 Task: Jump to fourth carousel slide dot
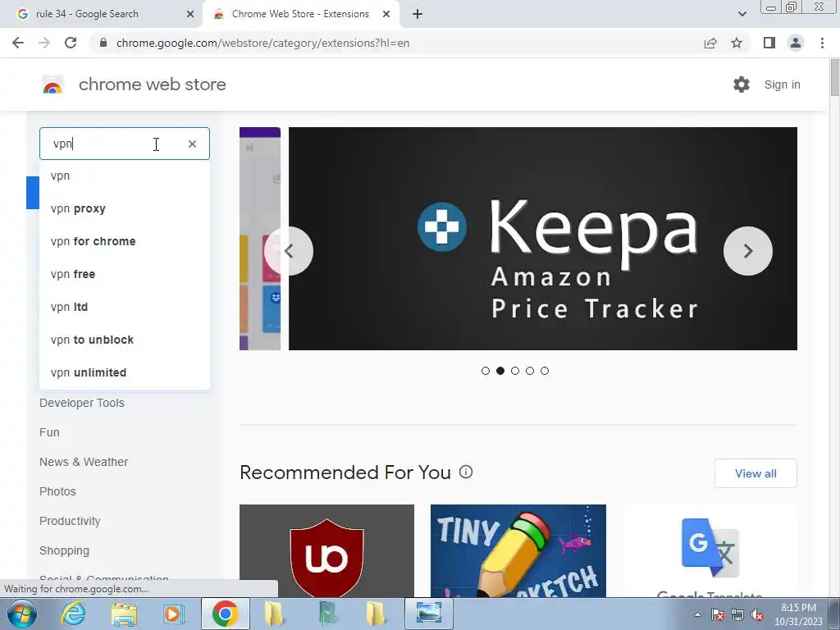click(530, 371)
